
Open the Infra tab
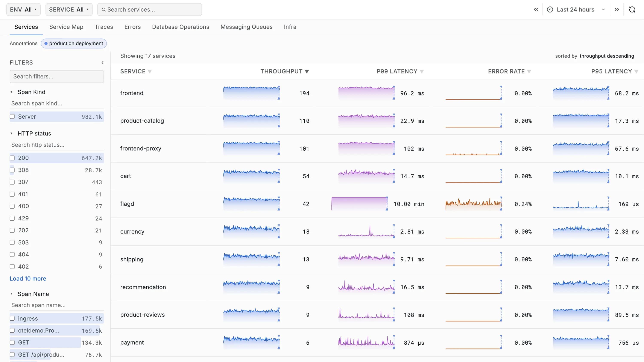(290, 27)
